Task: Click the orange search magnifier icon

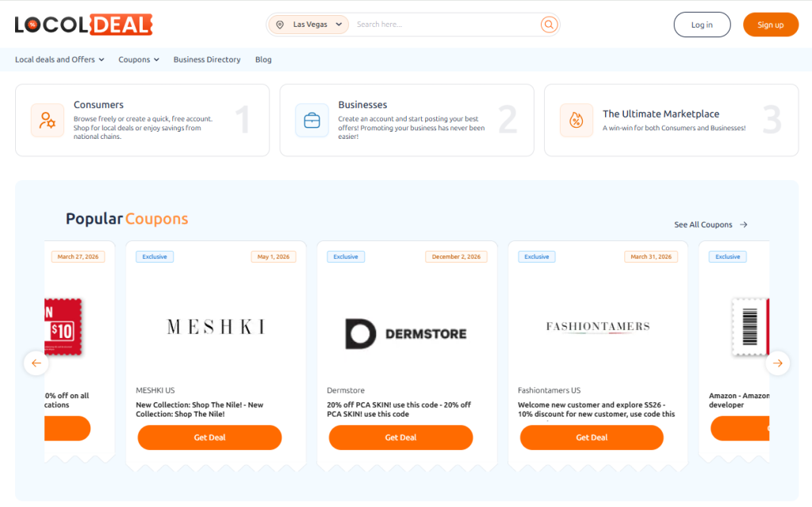Action: [x=549, y=25]
